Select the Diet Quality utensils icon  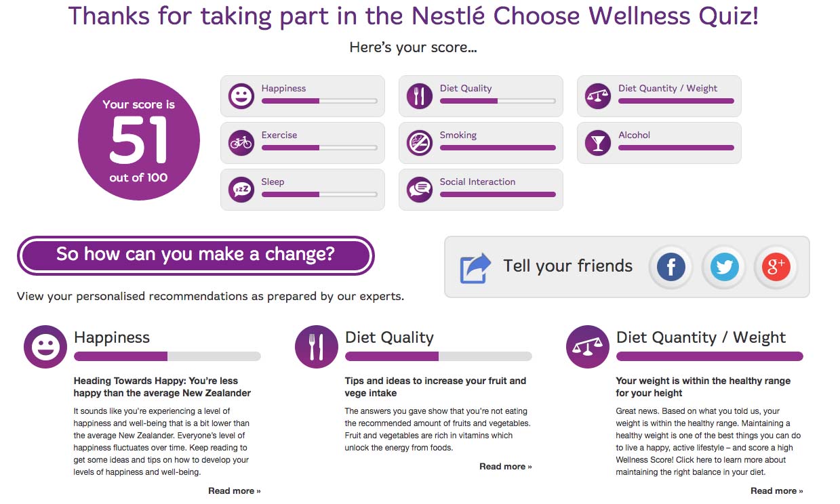click(419, 96)
